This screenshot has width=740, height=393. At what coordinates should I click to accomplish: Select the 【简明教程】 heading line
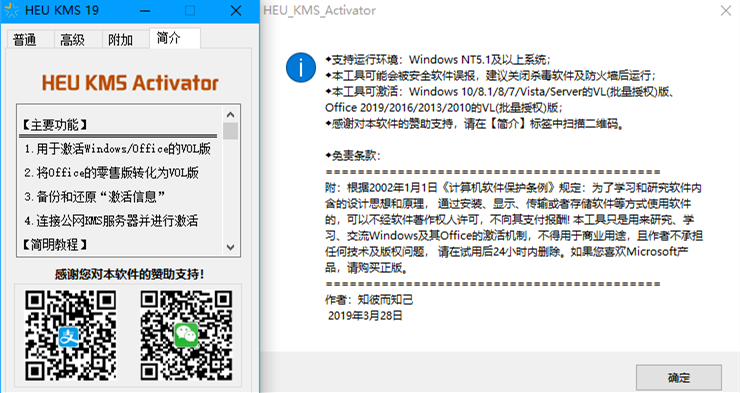(54, 245)
